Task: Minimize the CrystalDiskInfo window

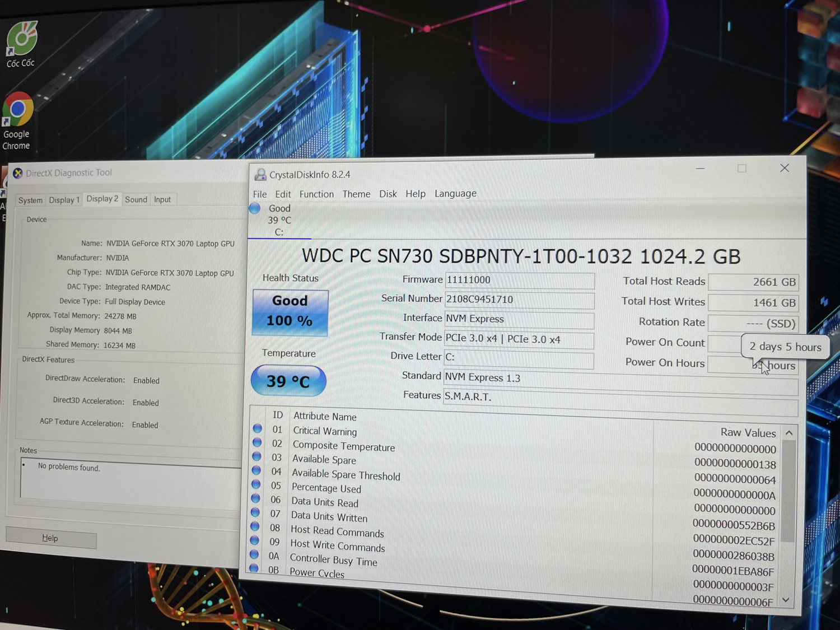Action: click(x=700, y=169)
